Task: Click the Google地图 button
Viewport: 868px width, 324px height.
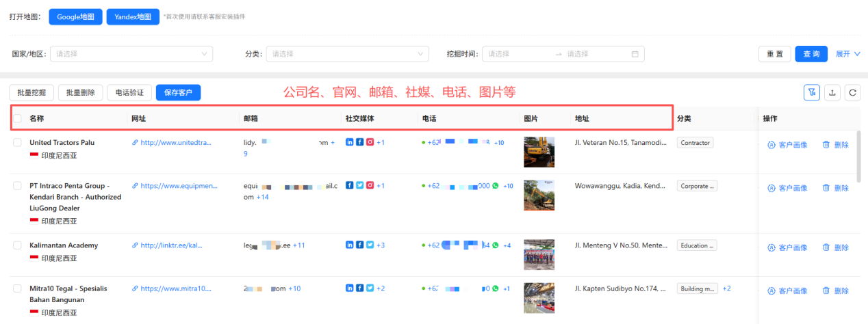Action: click(x=76, y=16)
